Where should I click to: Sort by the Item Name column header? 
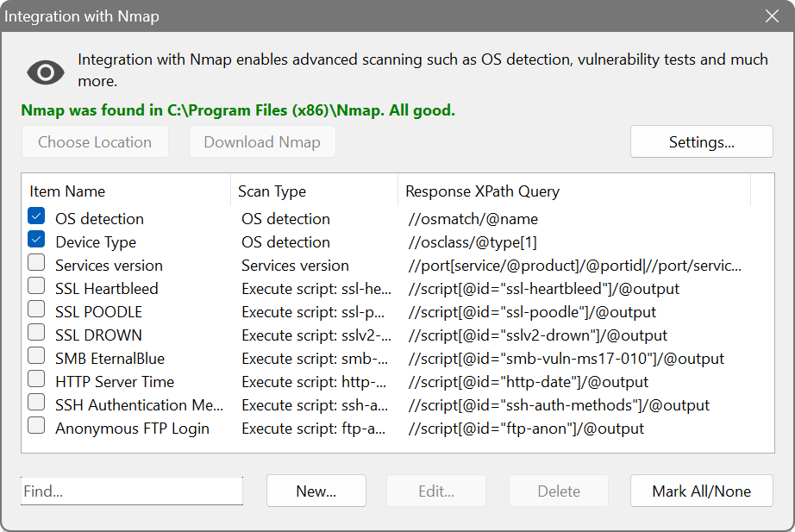click(x=126, y=191)
